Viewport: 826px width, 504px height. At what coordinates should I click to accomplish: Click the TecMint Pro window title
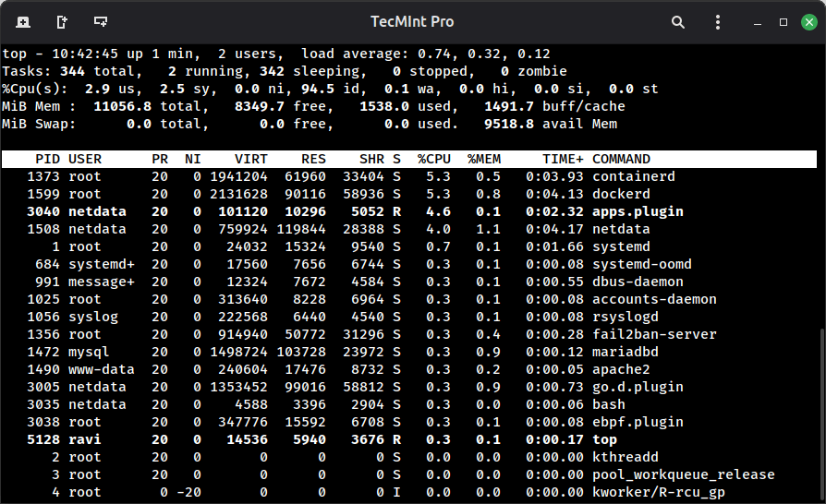pyautogui.click(x=412, y=21)
